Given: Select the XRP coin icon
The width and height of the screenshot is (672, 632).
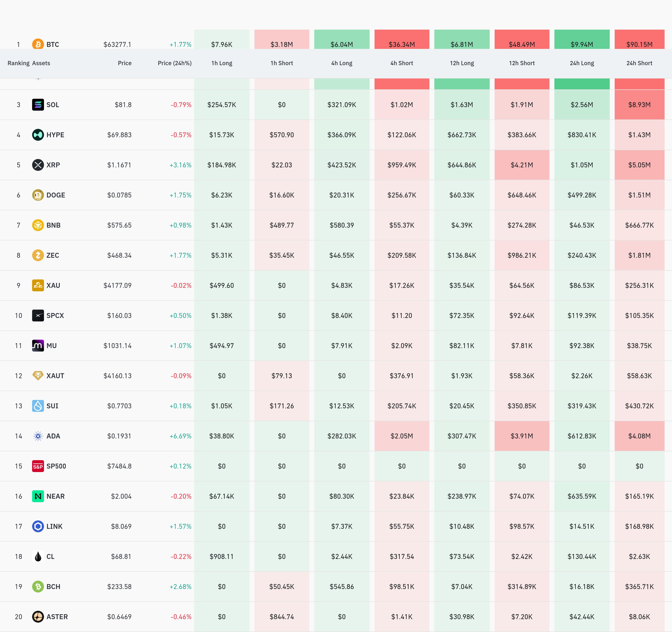Looking at the screenshot, I should (x=38, y=165).
